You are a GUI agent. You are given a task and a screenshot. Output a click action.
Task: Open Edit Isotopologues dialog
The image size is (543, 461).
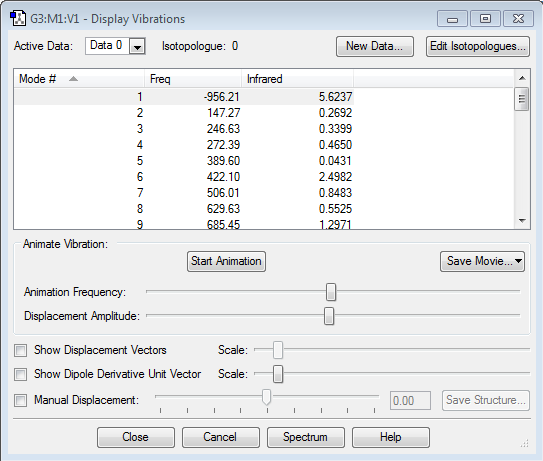pyautogui.click(x=478, y=46)
